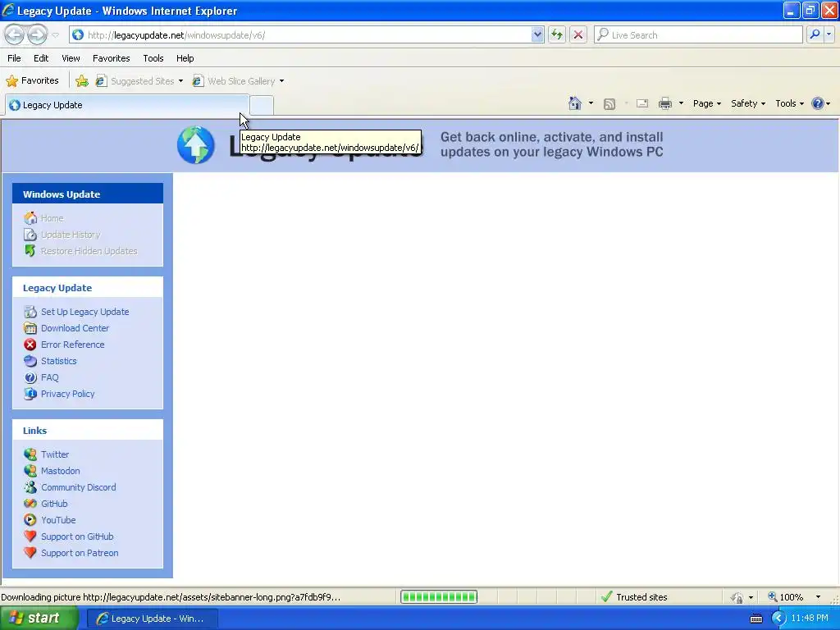Click the Forward navigation arrow button
Screen dimensions: 840x630
(x=37, y=34)
